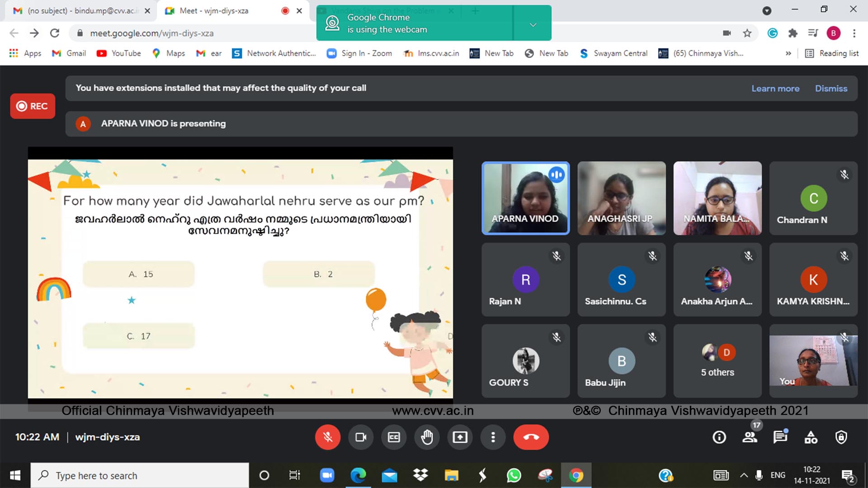Unmute the red microphone button
The height and width of the screenshot is (488, 868).
328,437
